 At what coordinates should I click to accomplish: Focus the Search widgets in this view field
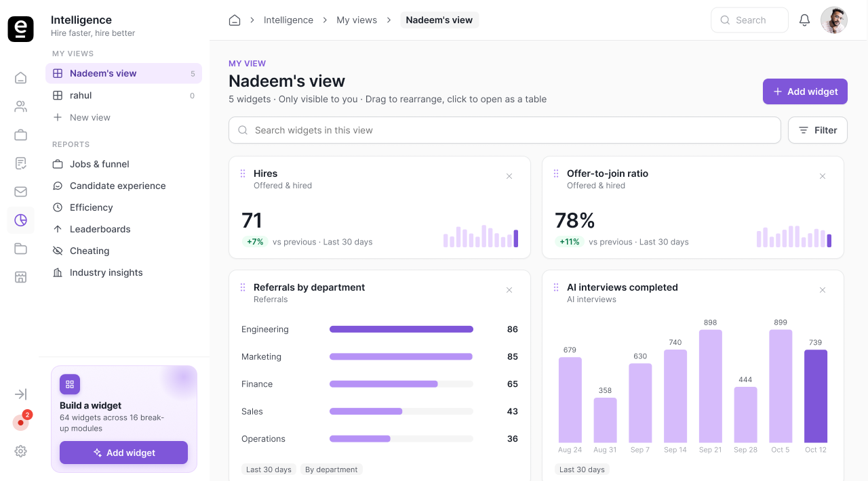click(505, 130)
